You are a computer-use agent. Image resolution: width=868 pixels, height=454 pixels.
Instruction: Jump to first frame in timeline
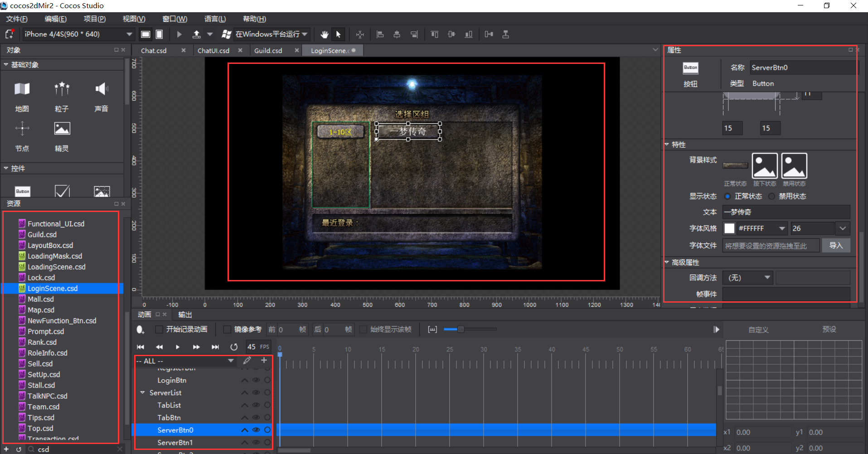141,347
